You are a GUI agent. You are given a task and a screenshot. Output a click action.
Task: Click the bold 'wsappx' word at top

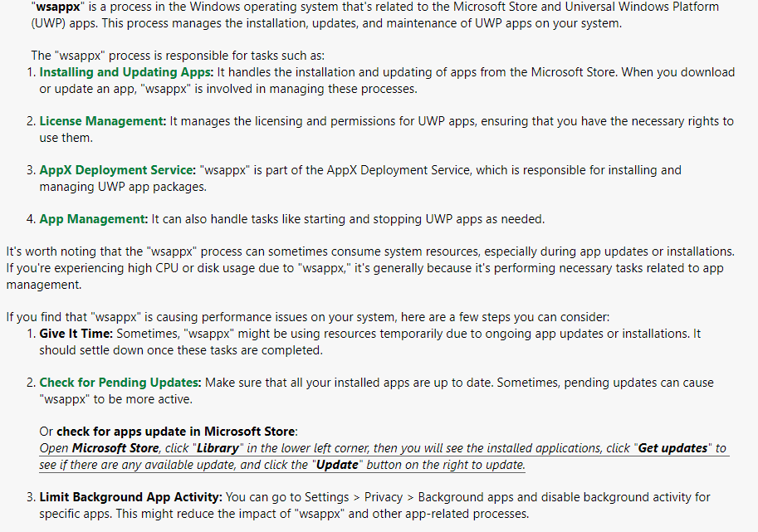coord(58,7)
